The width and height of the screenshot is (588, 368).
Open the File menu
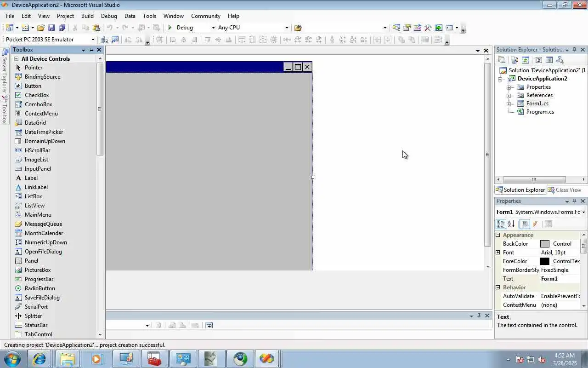pos(10,16)
